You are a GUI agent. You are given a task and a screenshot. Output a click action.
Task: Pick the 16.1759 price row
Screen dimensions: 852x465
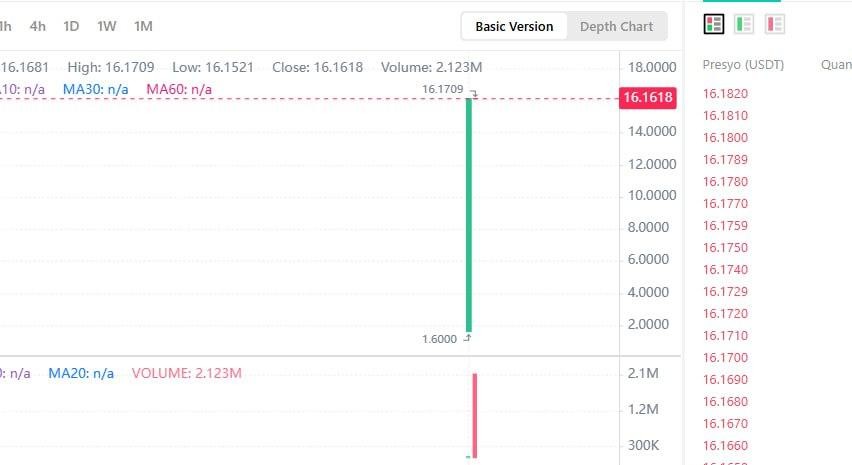(x=726, y=226)
